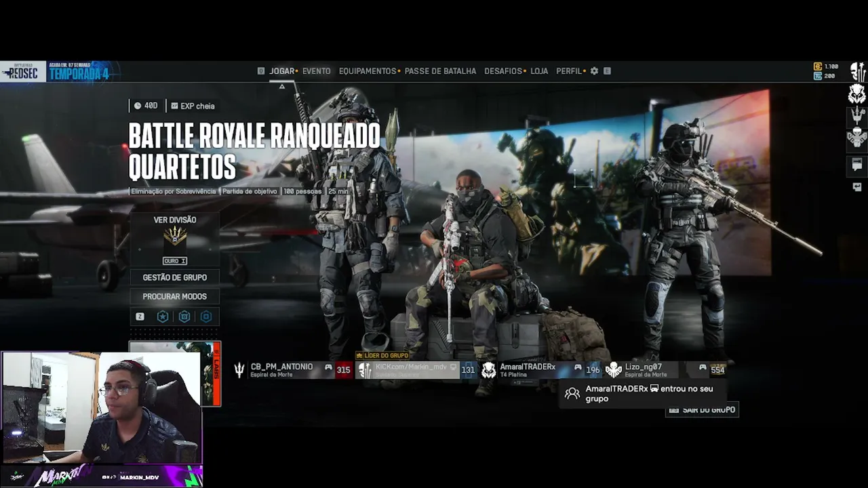
Task: Click the EXP cheia label
Action: tap(193, 106)
